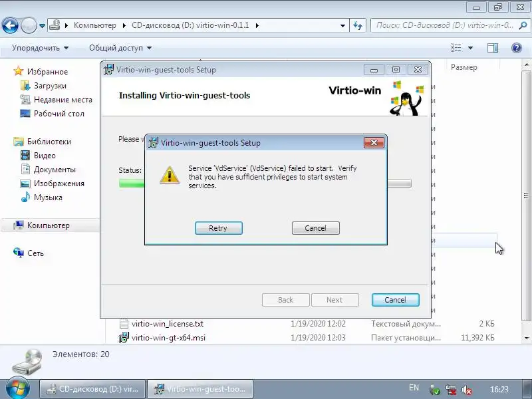Click the search magnifier icon

tap(523, 25)
